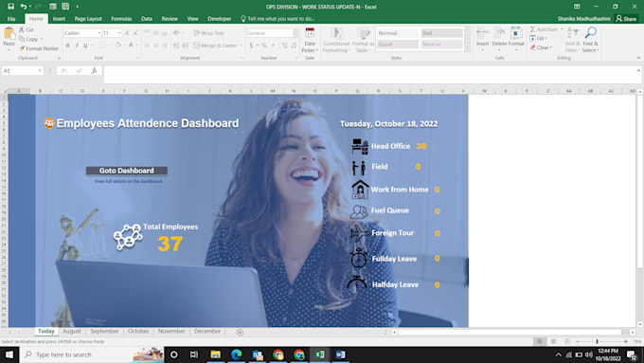Screen dimensions: 644x363
Task: Switch to the Page Layout tab
Action: [88, 19]
